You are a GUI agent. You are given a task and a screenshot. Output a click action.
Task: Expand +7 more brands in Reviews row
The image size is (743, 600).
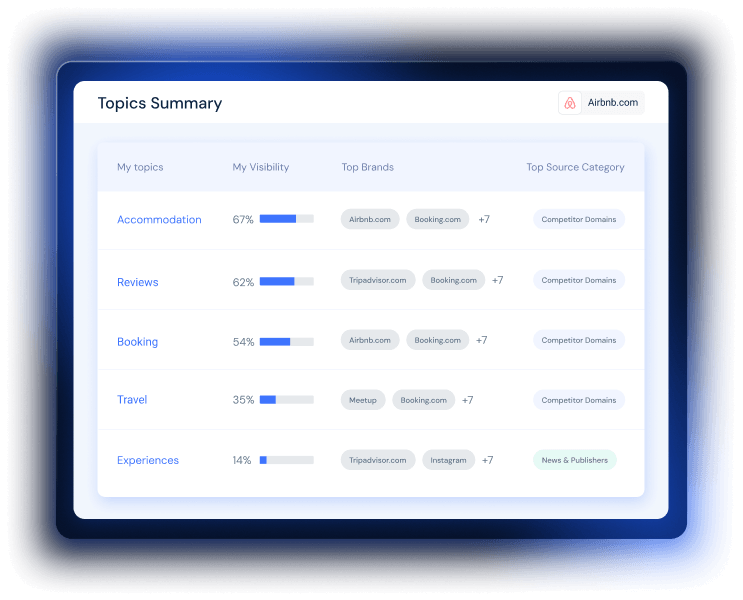click(498, 280)
